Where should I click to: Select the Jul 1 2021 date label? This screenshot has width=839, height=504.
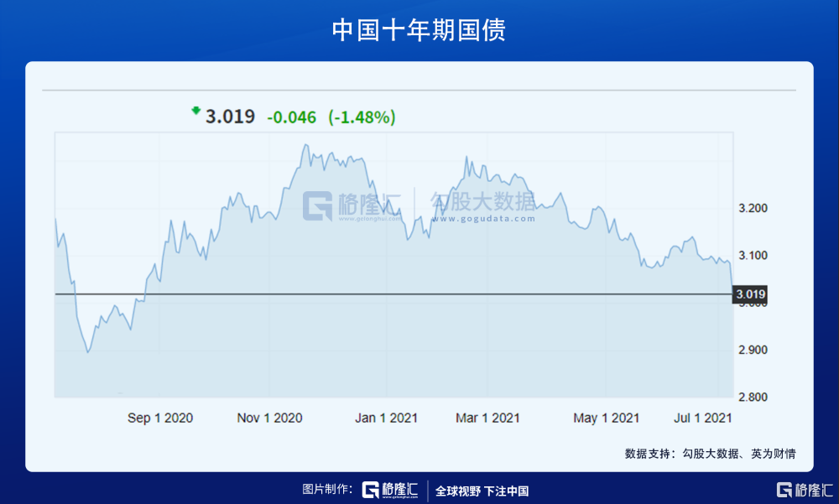703,418
